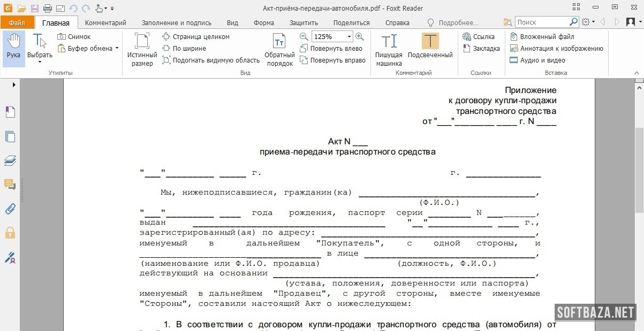The height and width of the screenshot is (331, 644).
Task: Click in the Search (Поиск) field
Action: point(541,22)
